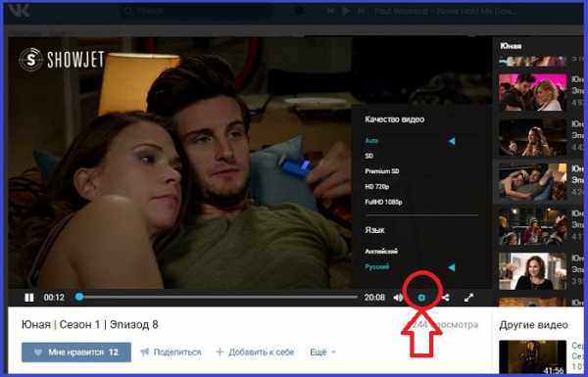Click the Поделиться link below the video

[177, 353]
